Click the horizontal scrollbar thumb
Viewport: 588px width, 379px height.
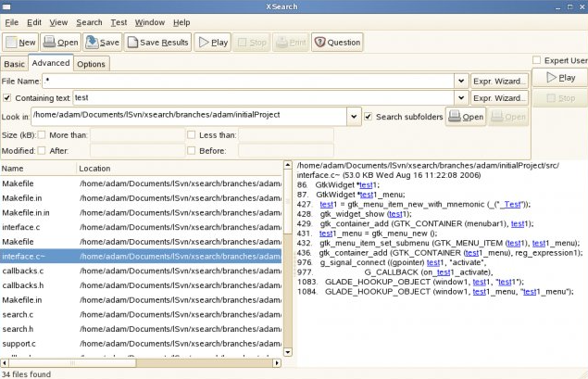tap(72, 363)
